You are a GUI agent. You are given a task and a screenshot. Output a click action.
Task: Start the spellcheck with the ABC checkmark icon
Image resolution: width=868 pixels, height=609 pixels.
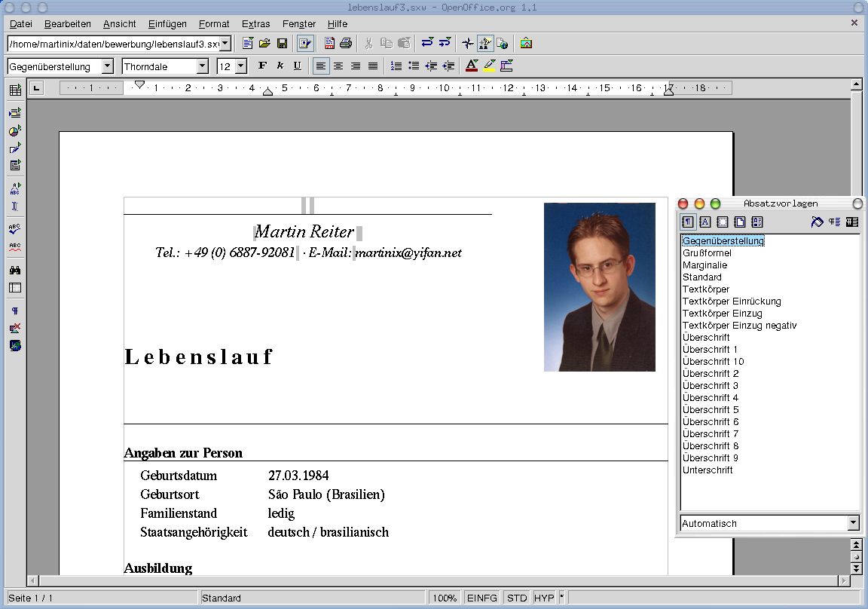[14, 229]
